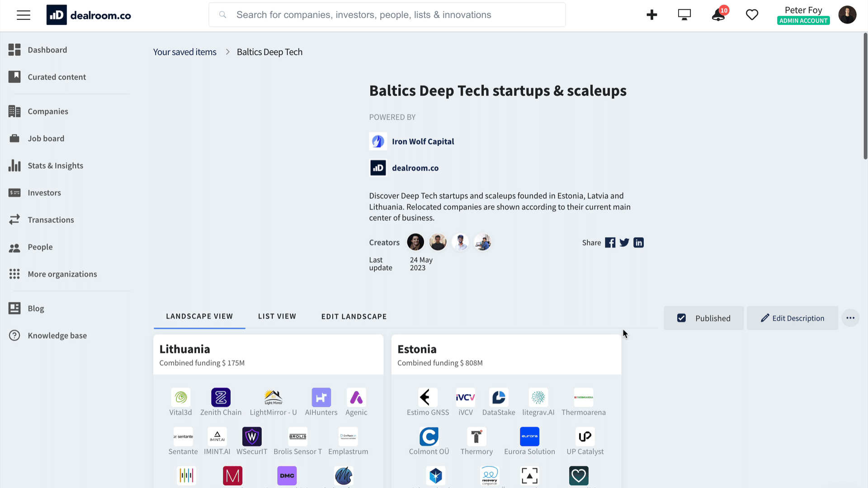Viewport: 868px width, 488px height.
Task: Open the DataStake company icon
Action: 499,397
